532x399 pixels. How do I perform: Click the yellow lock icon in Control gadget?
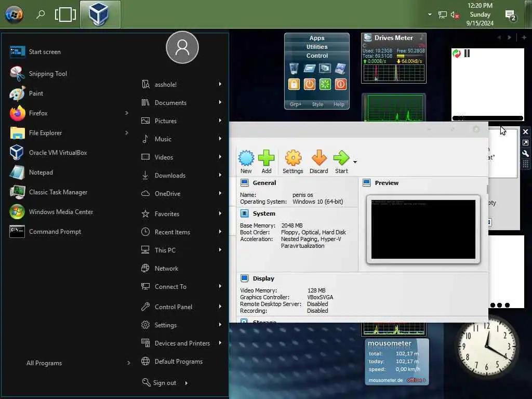click(x=294, y=84)
